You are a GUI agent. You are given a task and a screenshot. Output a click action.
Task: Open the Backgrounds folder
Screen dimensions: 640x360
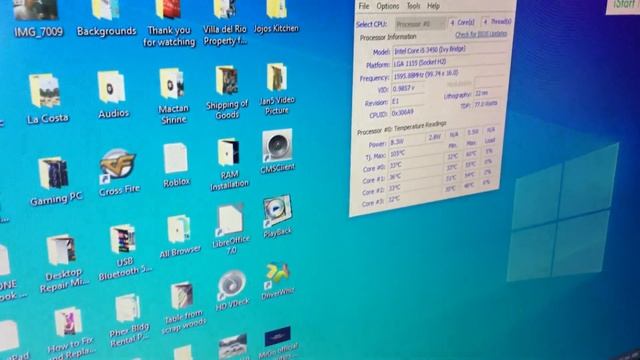point(106,18)
